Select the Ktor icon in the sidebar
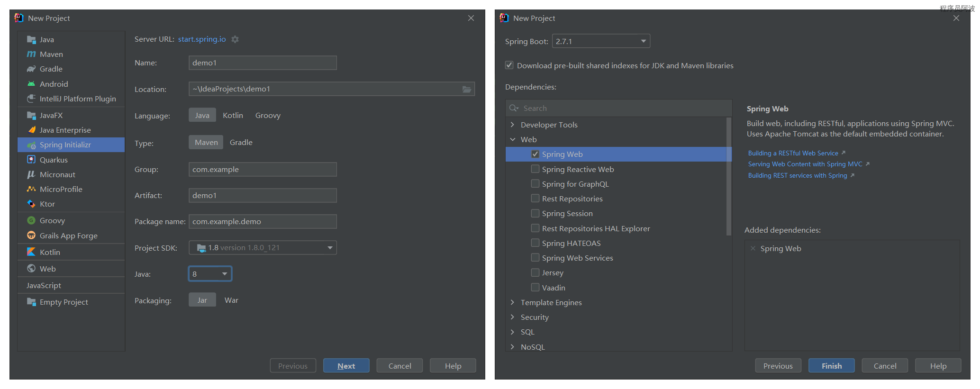This screenshot has width=980, height=389. [x=31, y=204]
